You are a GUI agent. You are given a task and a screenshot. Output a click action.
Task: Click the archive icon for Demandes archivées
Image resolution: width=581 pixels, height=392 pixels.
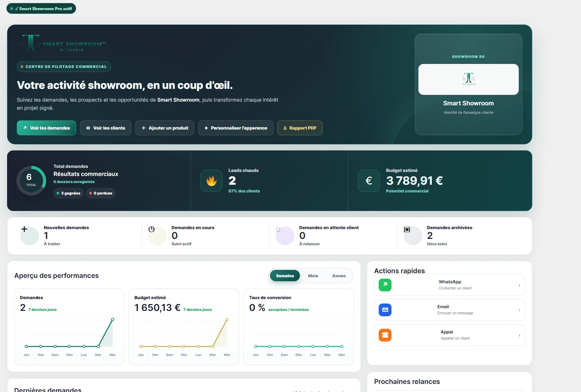(x=407, y=229)
